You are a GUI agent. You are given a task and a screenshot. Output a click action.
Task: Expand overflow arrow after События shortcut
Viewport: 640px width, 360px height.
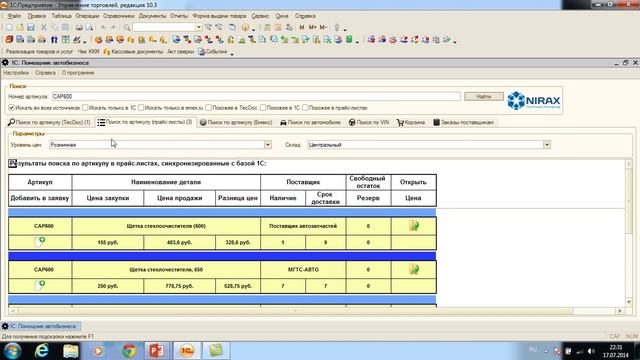click(232, 53)
